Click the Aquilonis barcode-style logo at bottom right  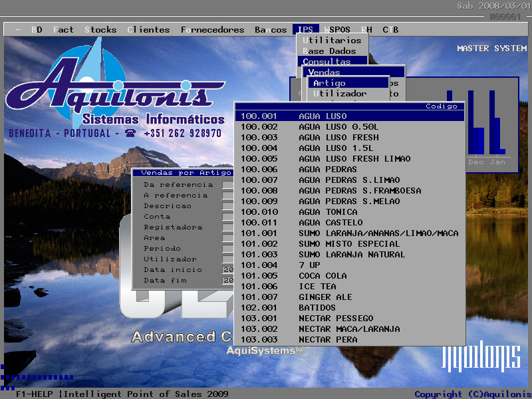pos(481,357)
